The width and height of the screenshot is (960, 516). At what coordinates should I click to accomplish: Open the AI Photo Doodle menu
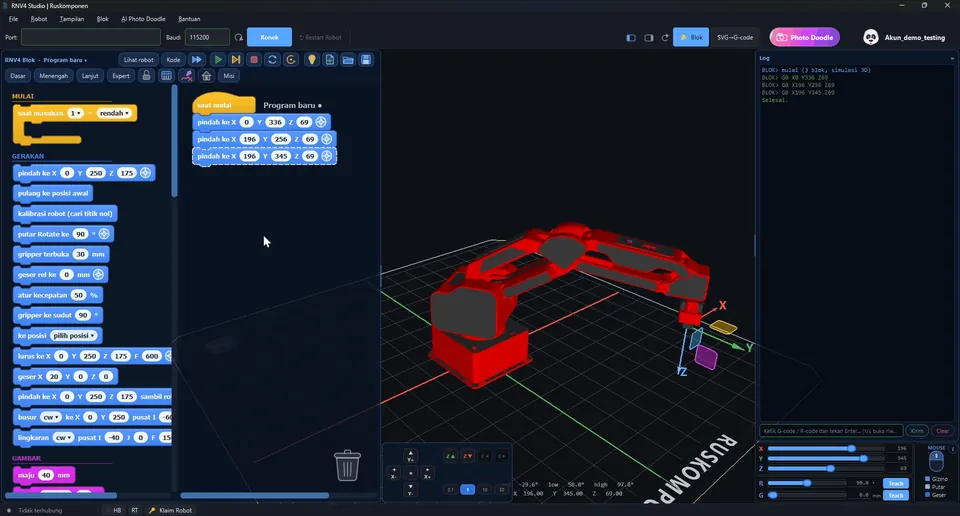143,19
